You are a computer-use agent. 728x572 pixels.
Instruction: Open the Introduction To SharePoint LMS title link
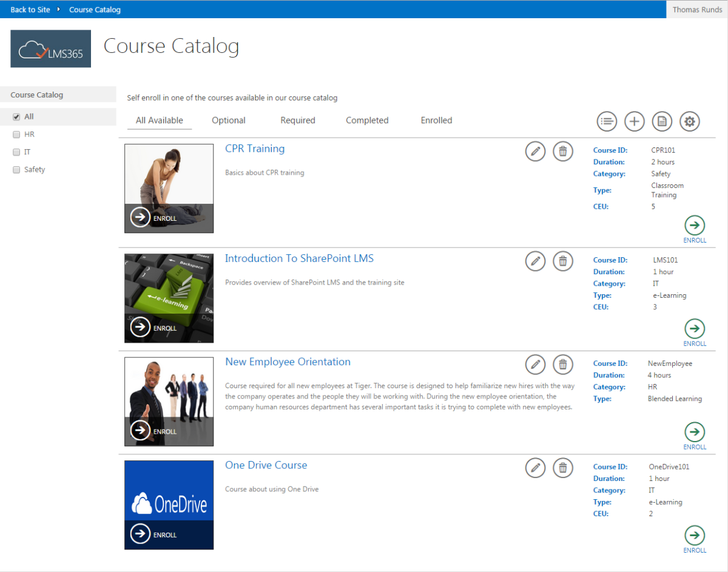[299, 258]
